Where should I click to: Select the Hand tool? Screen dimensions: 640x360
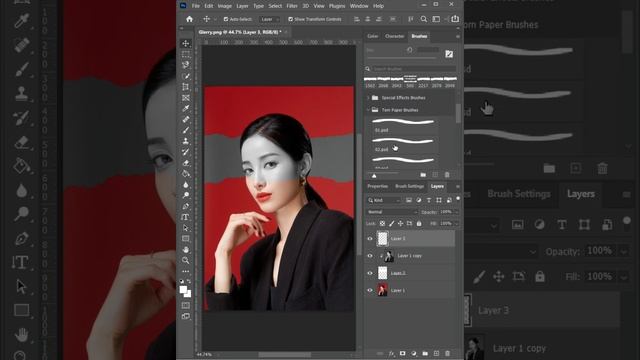pyautogui.click(x=186, y=249)
